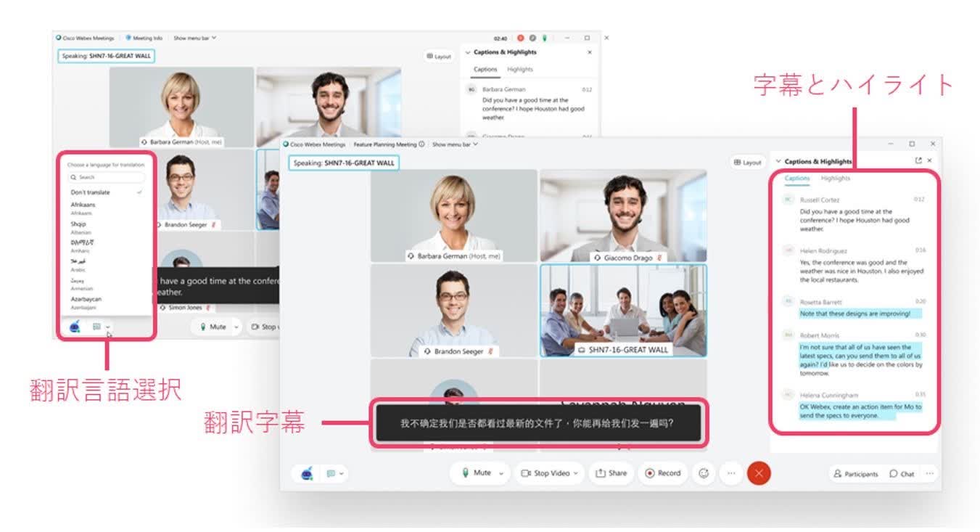
Task: Expand arrow beside Mute in back window
Action: 236,327
